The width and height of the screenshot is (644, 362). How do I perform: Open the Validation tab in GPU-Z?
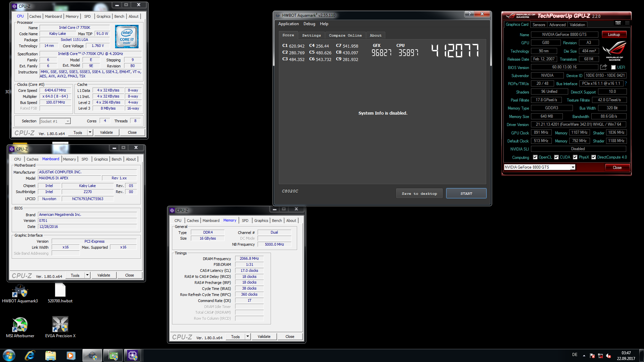coord(577,25)
